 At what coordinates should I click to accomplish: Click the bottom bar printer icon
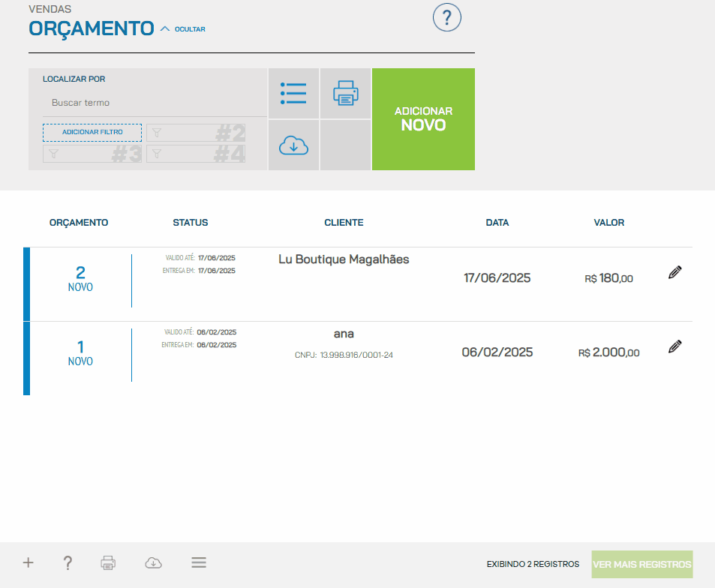pos(109,562)
